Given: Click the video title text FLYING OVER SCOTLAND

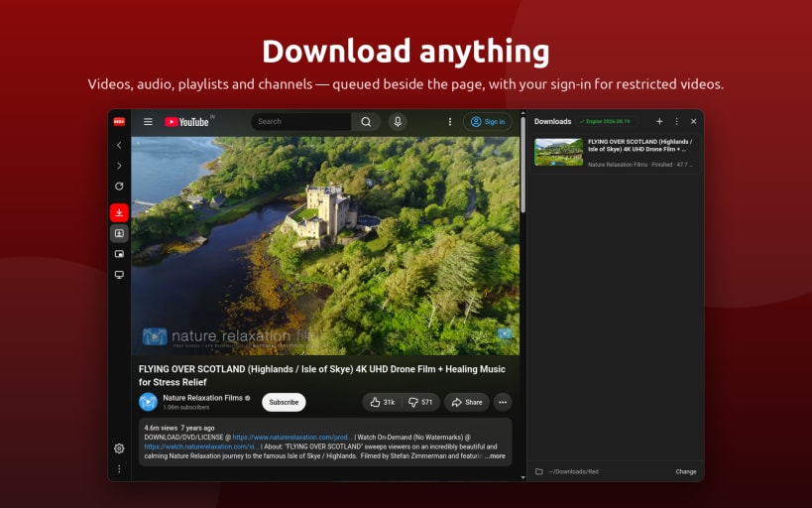Looking at the screenshot, I should coord(321,375).
